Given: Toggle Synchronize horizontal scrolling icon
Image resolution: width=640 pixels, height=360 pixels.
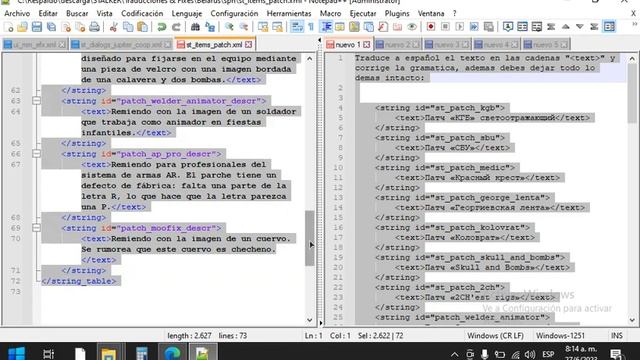Looking at the screenshot, I should click(278, 27).
